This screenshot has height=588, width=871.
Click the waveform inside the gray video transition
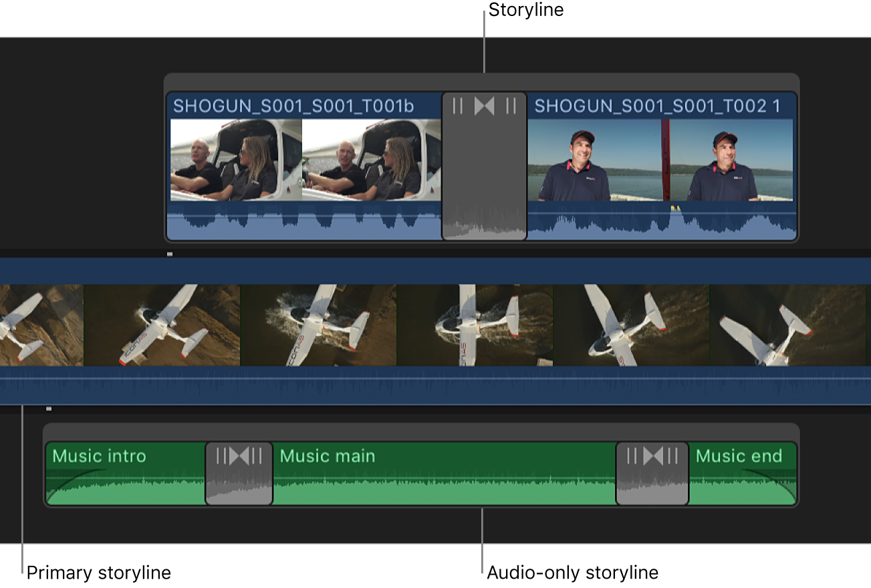483,220
